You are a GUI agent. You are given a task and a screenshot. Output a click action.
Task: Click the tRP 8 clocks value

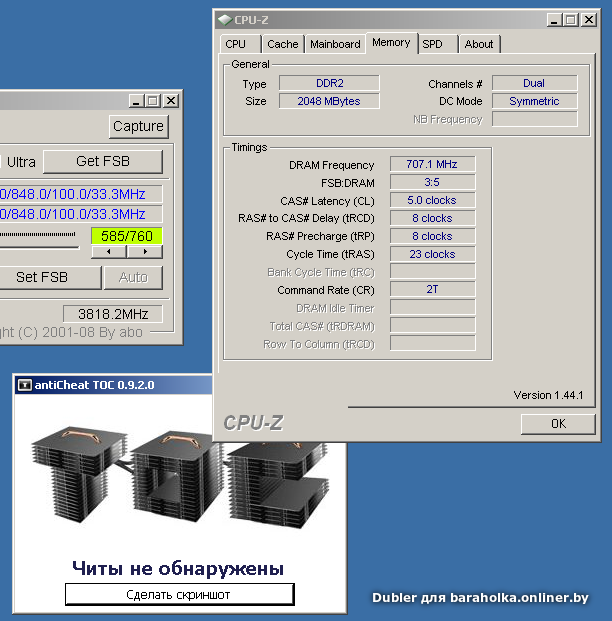[x=433, y=236]
